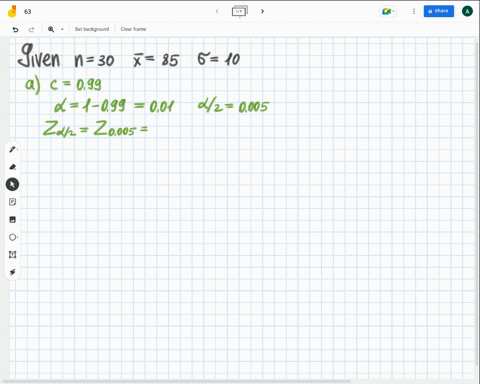Image resolution: width=480 pixels, height=384 pixels.
Task: Go to the previous frame
Action: (217, 11)
